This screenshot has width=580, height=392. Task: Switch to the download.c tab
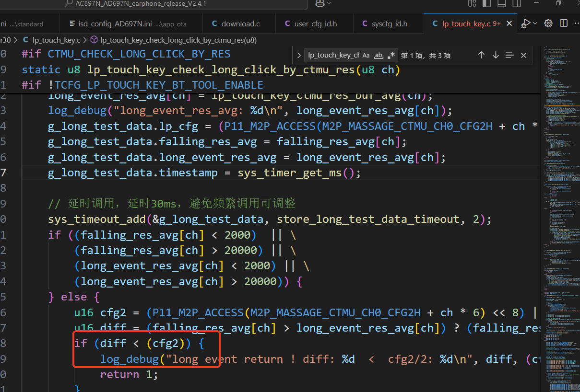pos(239,23)
